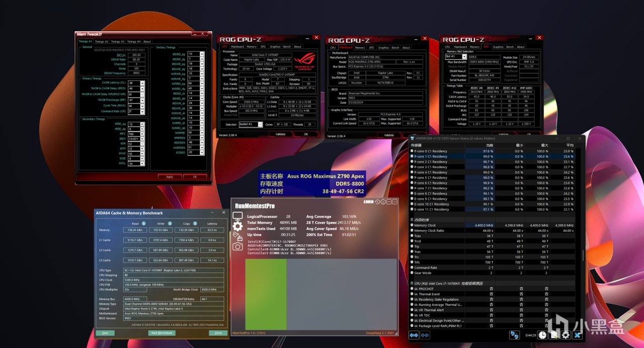This screenshot has width=644, height=348.
Task: Click Start Benchmark in AIDA64
Action: (x=162, y=333)
